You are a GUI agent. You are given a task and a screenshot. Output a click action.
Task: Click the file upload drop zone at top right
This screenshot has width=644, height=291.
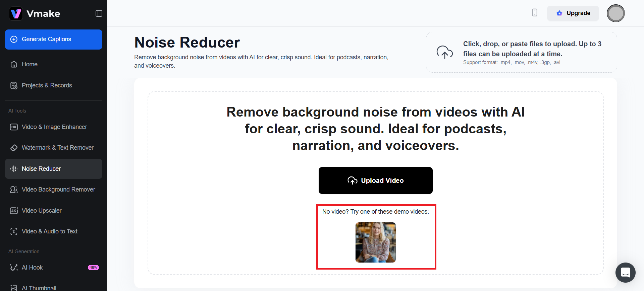[521, 52]
